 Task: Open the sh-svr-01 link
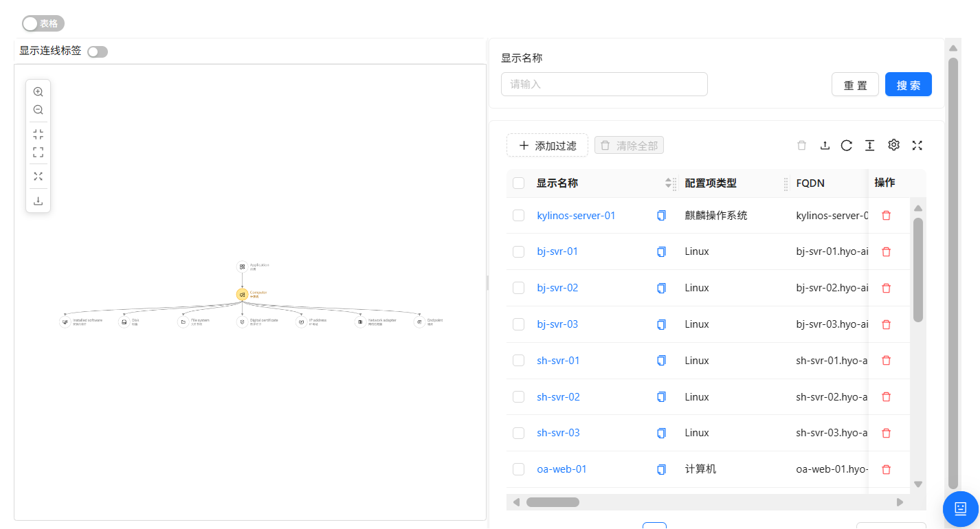(x=558, y=361)
